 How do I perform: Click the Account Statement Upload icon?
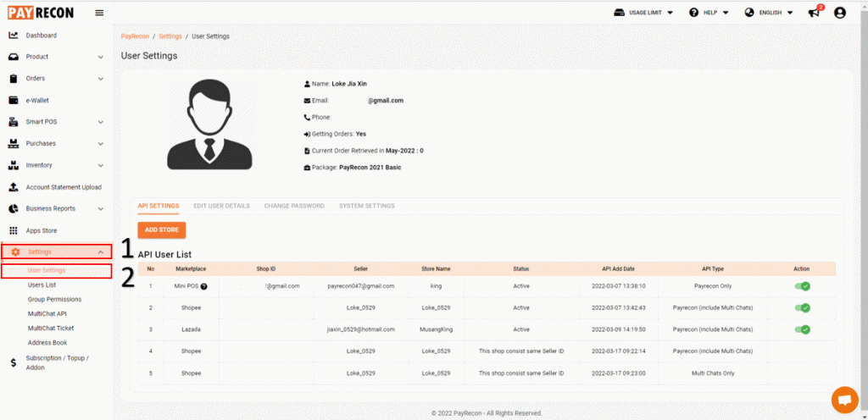tap(14, 187)
